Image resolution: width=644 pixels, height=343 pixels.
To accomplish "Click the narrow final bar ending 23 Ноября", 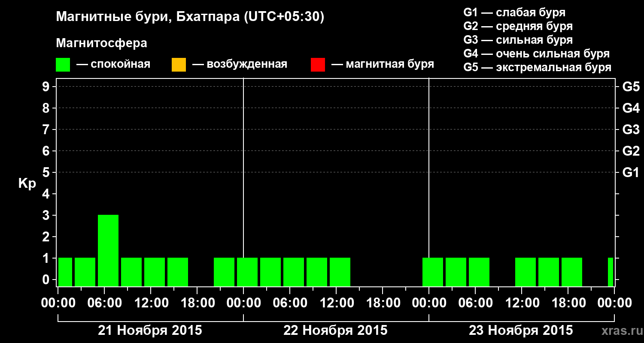I will [x=611, y=272].
